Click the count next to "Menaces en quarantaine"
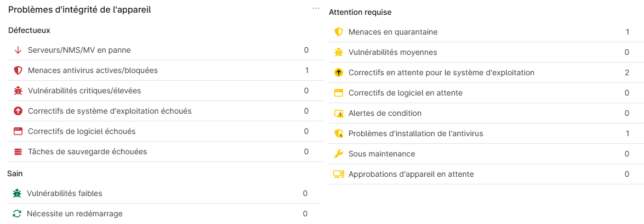Viewport: 644px width, 224px height. [628, 32]
